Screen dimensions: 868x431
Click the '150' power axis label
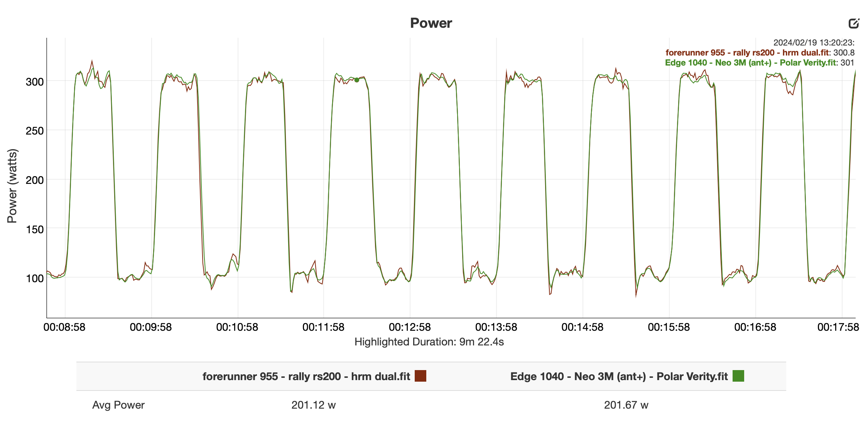pos(35,229)
